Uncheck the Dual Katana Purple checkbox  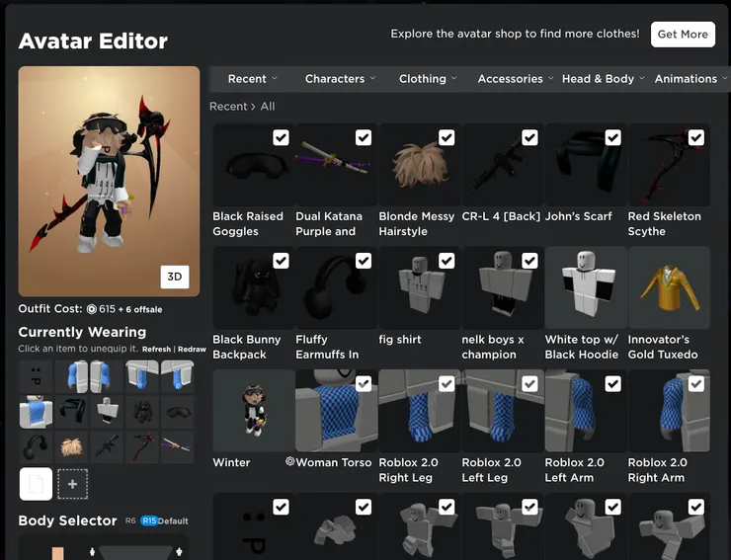pyautogui.click(x=364, y=137)
